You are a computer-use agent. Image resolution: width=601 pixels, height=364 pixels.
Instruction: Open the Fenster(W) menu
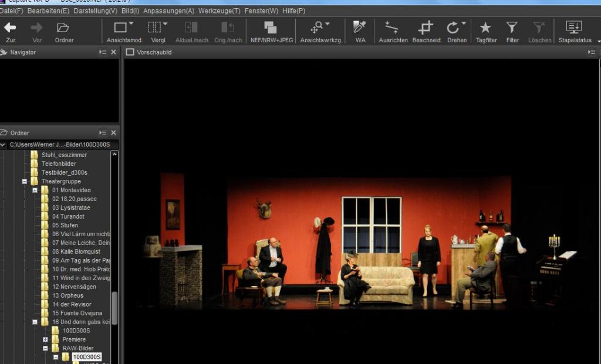point(261,11)
